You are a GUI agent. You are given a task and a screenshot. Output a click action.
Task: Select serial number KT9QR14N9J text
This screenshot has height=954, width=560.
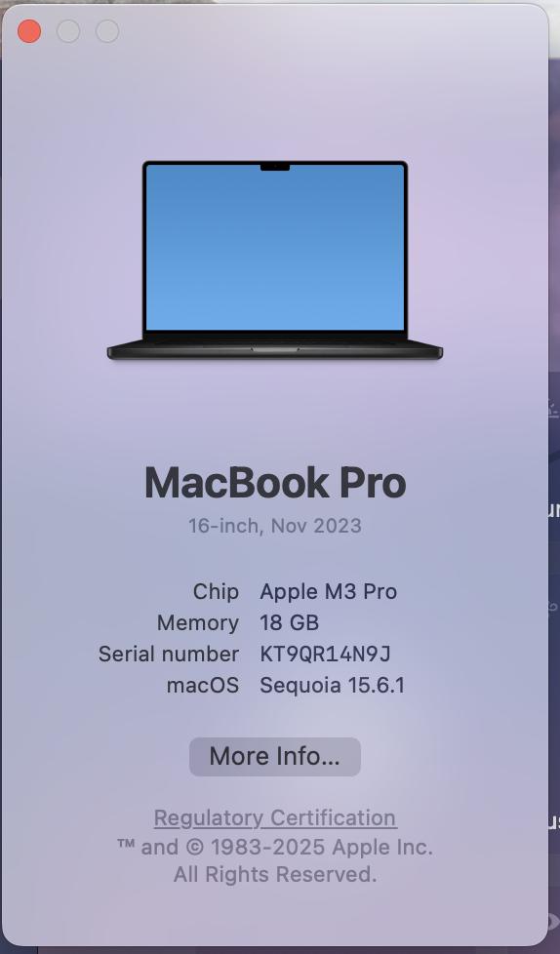pyautogui.click(x=325, y=655)
